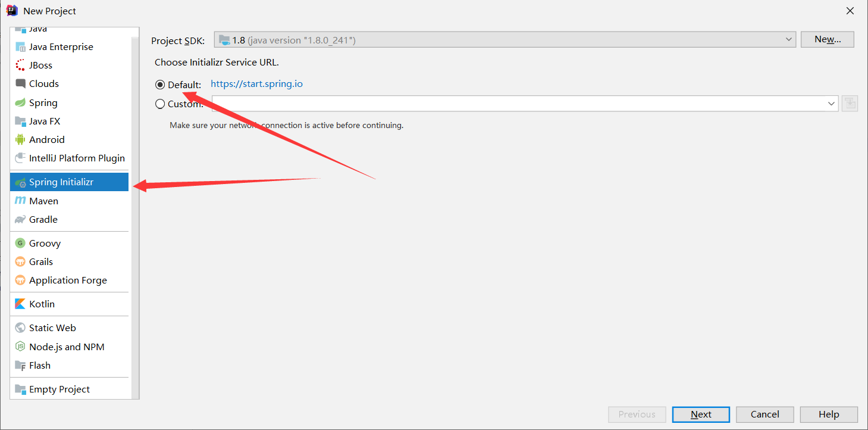Choose Groovy project type
This screenshot has width=868, height=430.
(x=69, y=243)
